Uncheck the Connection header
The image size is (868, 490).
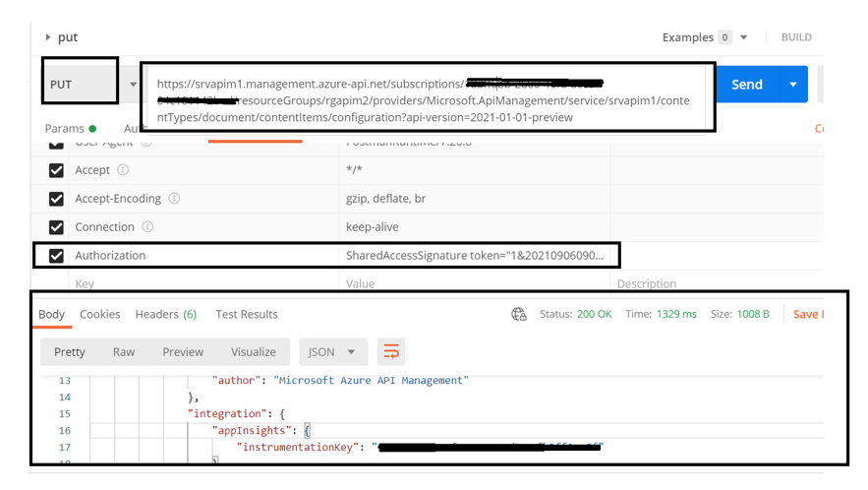[x=56, y=227]
